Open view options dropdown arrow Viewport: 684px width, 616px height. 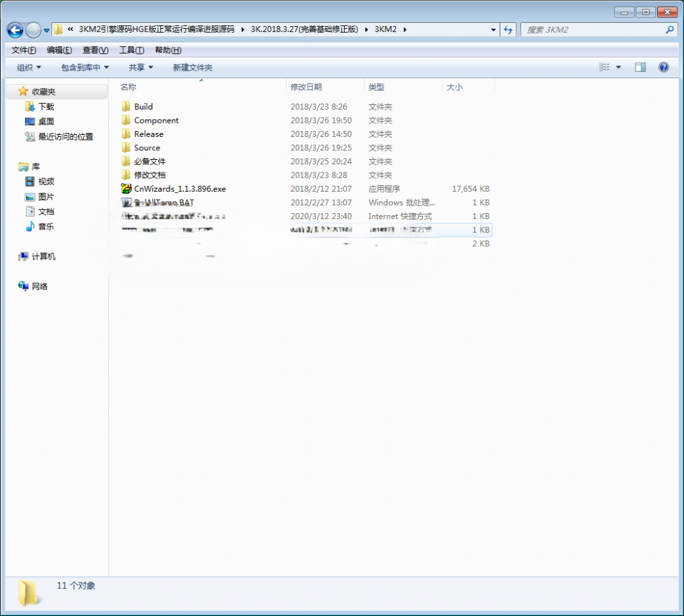[x=619, y=67]
